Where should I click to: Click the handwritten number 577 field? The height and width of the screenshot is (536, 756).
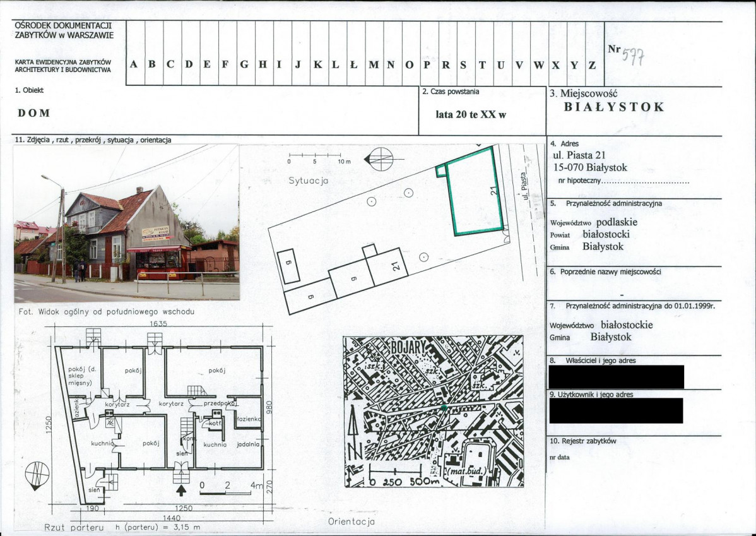(x=632, y=56)
